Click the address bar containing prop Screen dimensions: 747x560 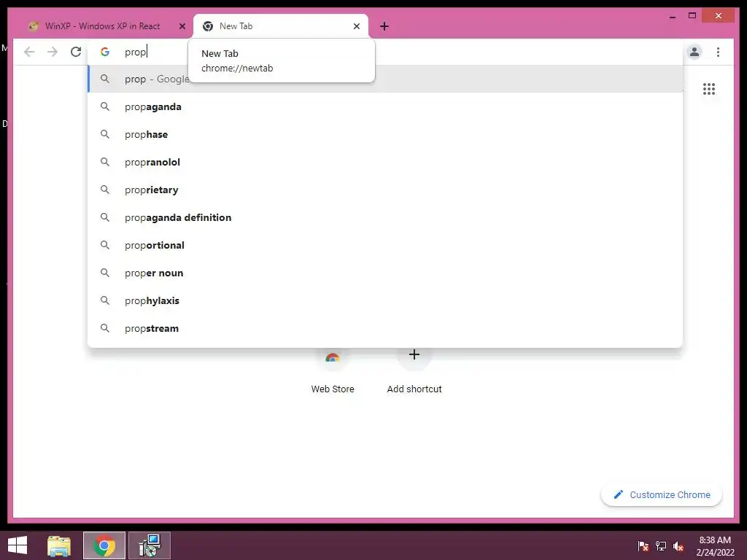point(385,52)
